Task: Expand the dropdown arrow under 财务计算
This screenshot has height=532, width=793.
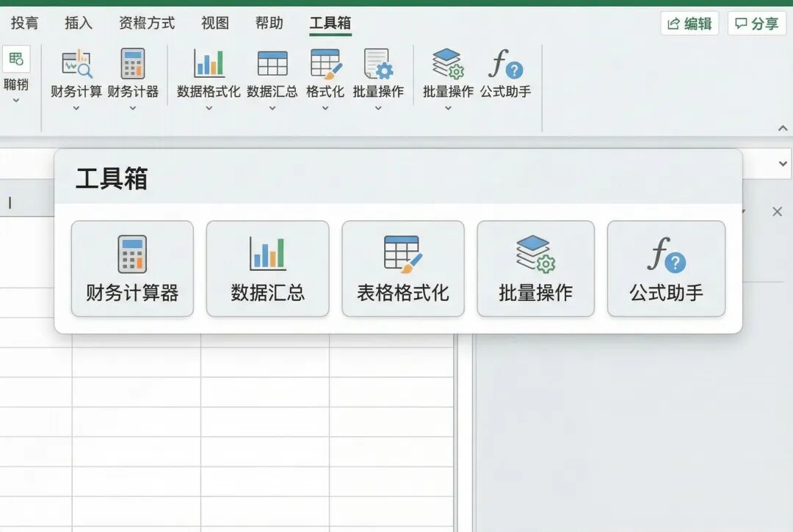Action: point(76,108)
